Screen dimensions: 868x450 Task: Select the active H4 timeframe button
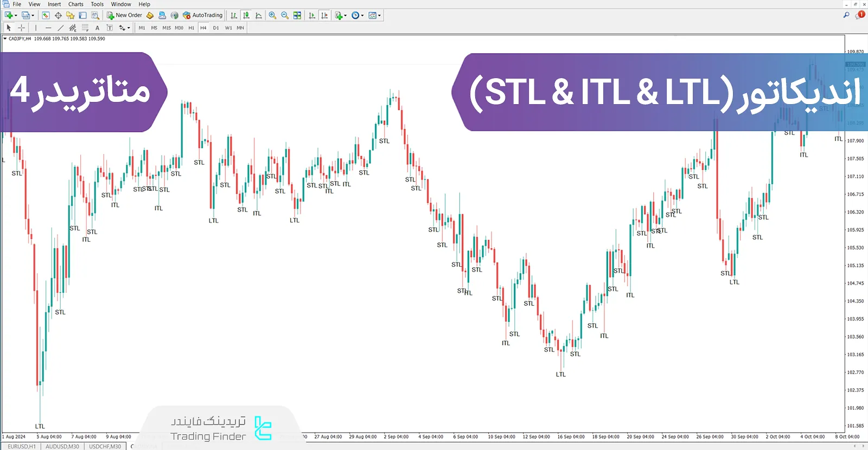203,28
